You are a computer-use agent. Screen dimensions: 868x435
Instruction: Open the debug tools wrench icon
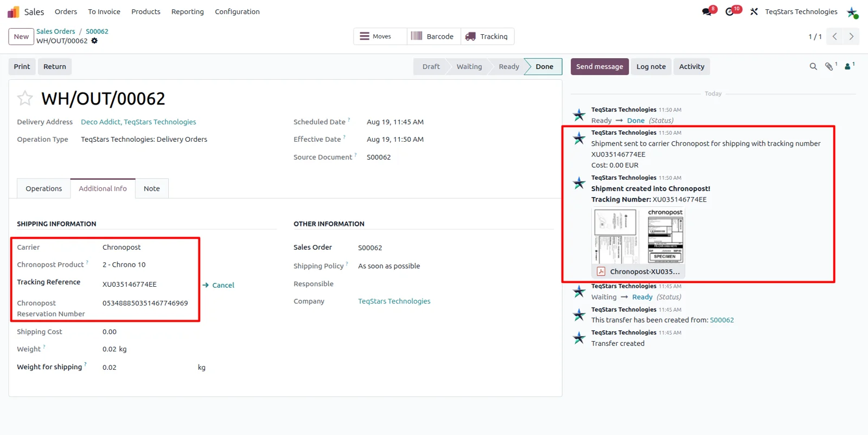pyautogui.click(x=754, y=11)
